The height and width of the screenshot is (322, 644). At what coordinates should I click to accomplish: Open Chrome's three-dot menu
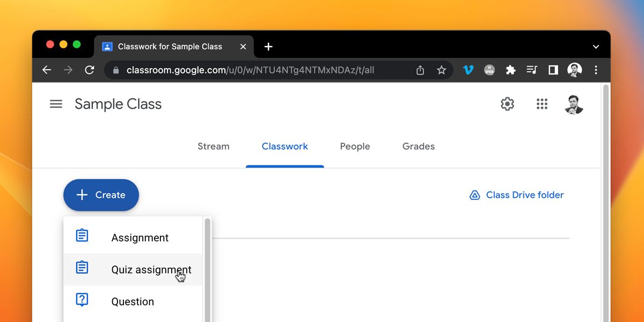pos(596,70)
